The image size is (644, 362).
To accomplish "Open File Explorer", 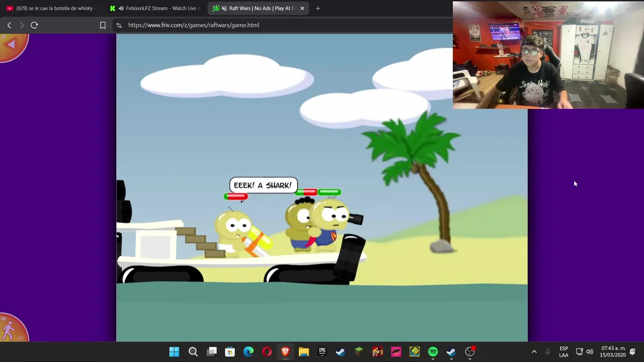I will [x=304, y=352].
